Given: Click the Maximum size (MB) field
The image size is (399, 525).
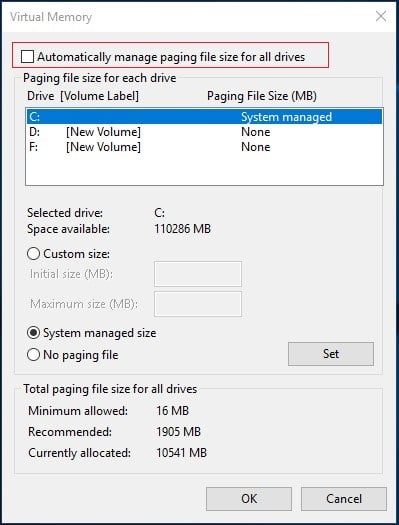Looking at the screenshot, I should [198, 304].
